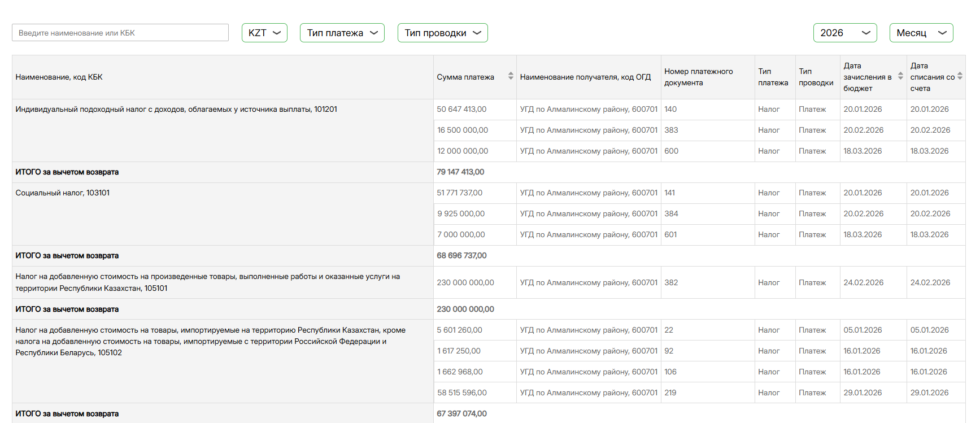Sort by Дата зачисления в бюджет arrows

pos(900,76)
